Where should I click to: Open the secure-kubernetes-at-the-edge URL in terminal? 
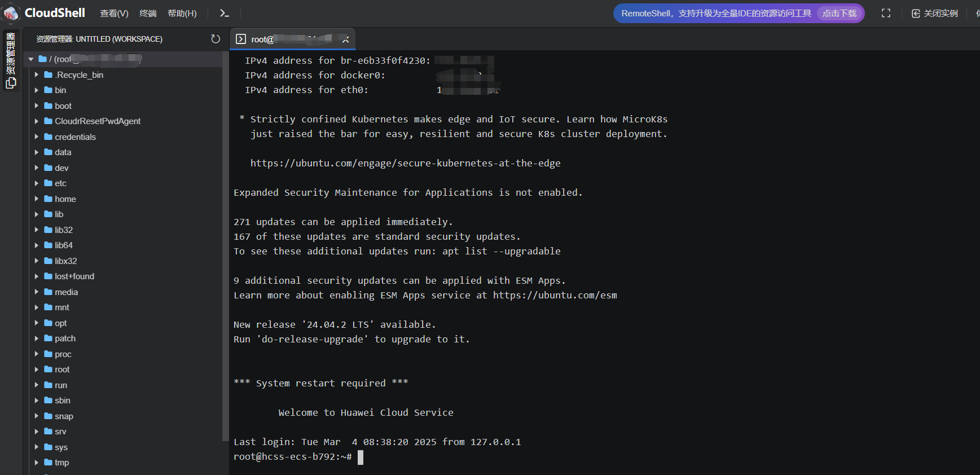coord(406,163)
